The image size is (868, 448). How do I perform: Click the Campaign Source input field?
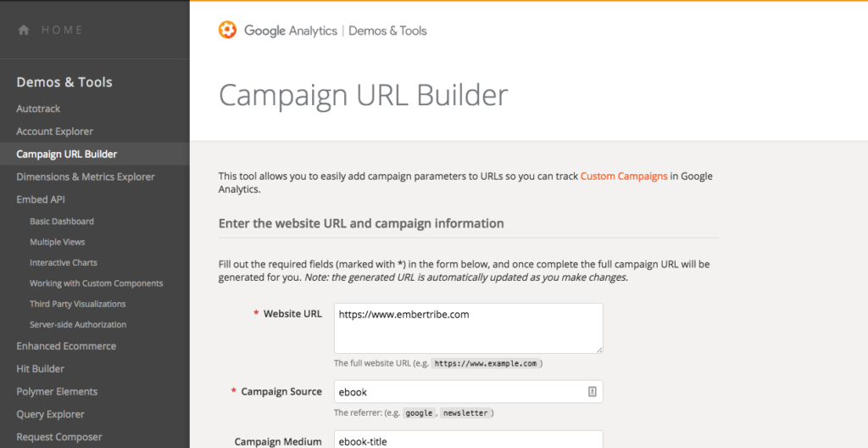(468, 391)
